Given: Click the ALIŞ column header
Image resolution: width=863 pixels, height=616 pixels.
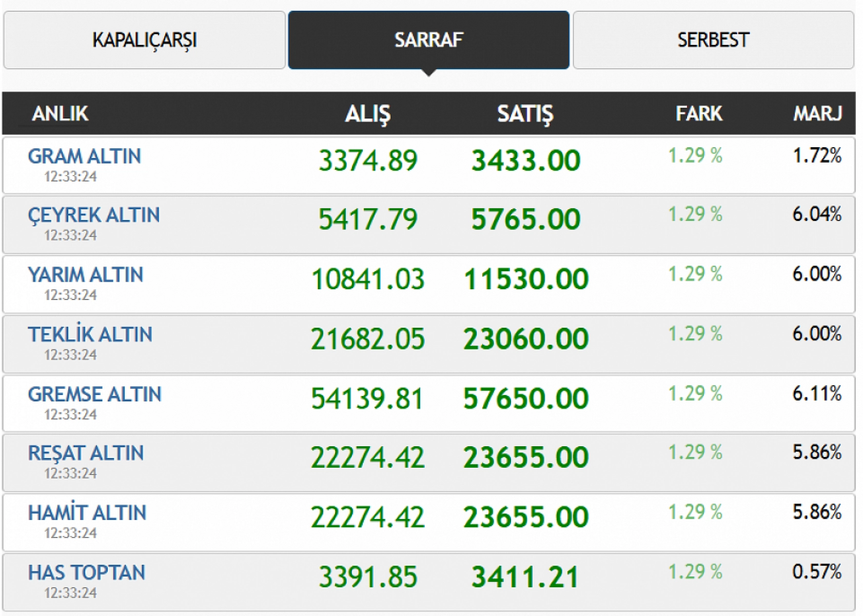Looking at the screenshot, I should (x=367, y=113).
